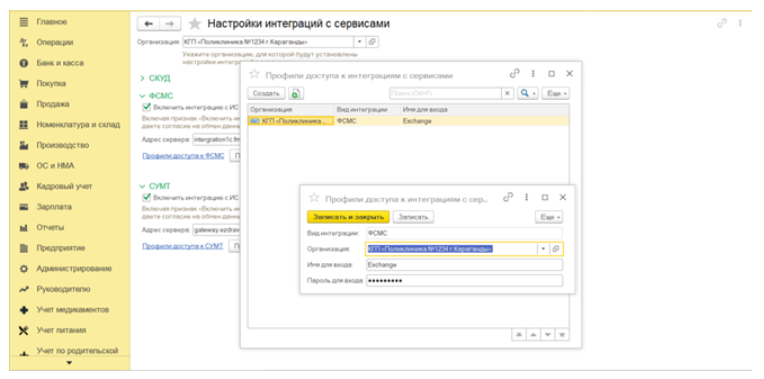This screenshot has height=379, width=764.
Task: Clear the search field with X
Action: pos(508,93)
